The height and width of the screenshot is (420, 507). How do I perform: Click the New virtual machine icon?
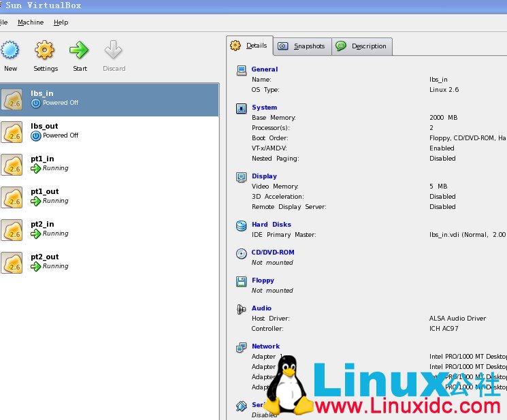tap(10, 50)
